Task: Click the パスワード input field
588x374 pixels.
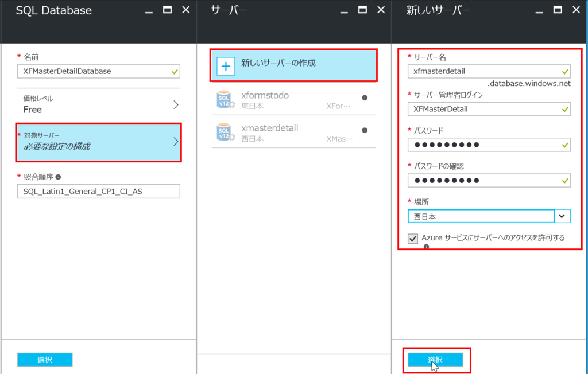Action: 489,145
